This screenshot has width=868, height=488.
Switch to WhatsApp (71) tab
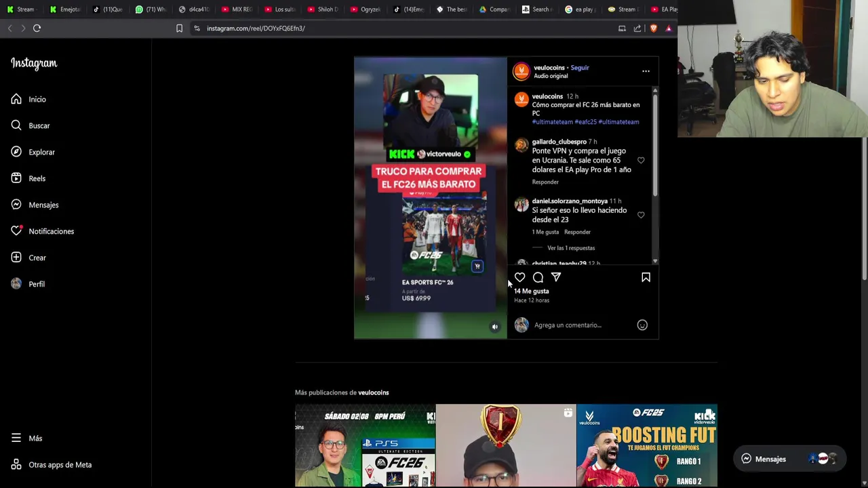151,9
